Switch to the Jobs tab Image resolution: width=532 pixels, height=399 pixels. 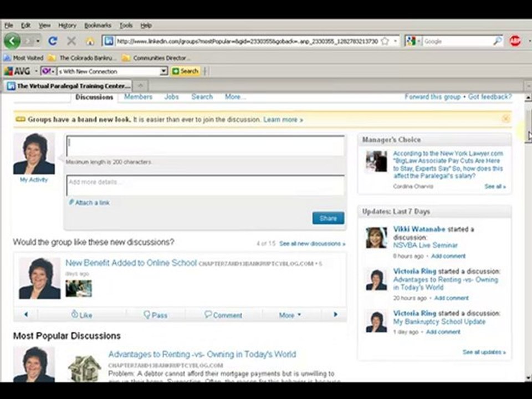coord(171,96)
